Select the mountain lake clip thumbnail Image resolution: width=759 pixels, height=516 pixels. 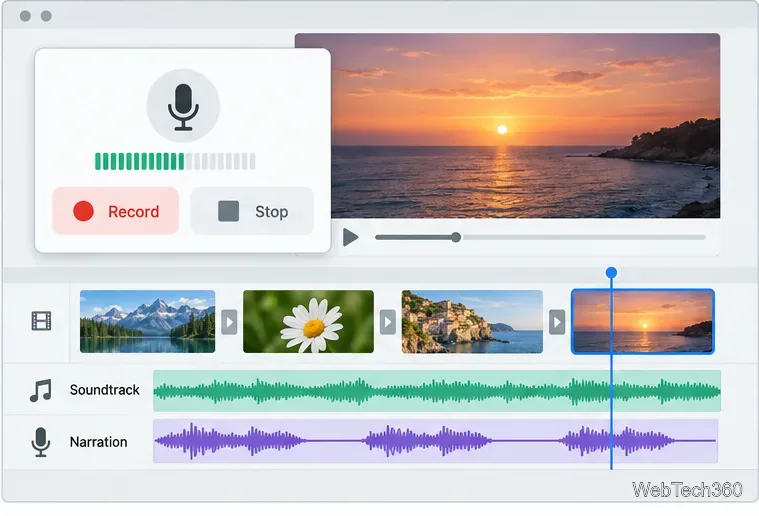click(147, 321)
